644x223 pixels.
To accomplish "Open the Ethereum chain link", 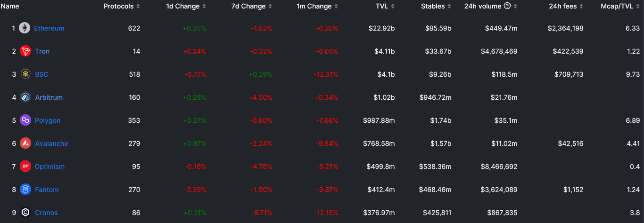I will pos(49,28).
